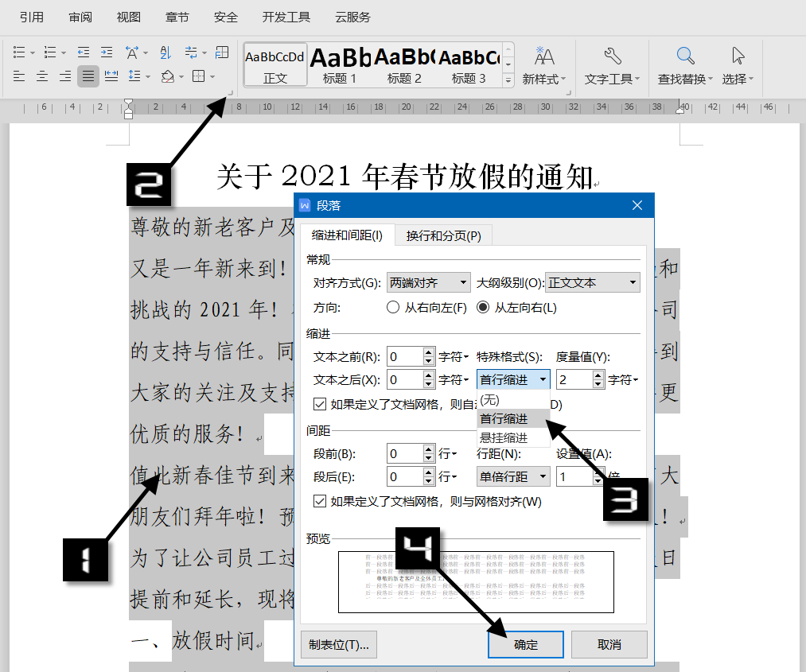Apply the 正文 body style
806x672 pixels.
point(275,65)
